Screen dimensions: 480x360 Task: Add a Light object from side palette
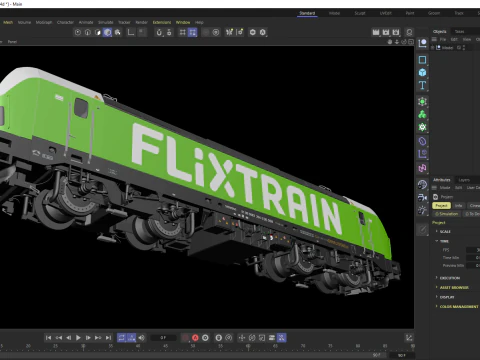pyautogui.click(x=422, y=210)
